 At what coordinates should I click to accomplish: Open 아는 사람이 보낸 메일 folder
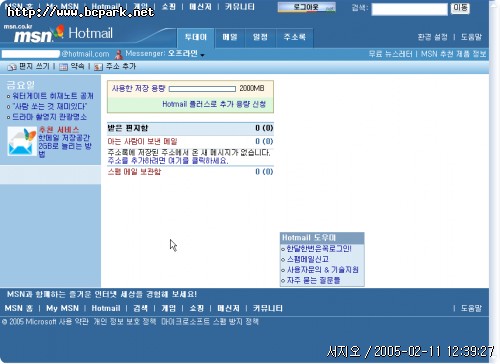(142, 142)
